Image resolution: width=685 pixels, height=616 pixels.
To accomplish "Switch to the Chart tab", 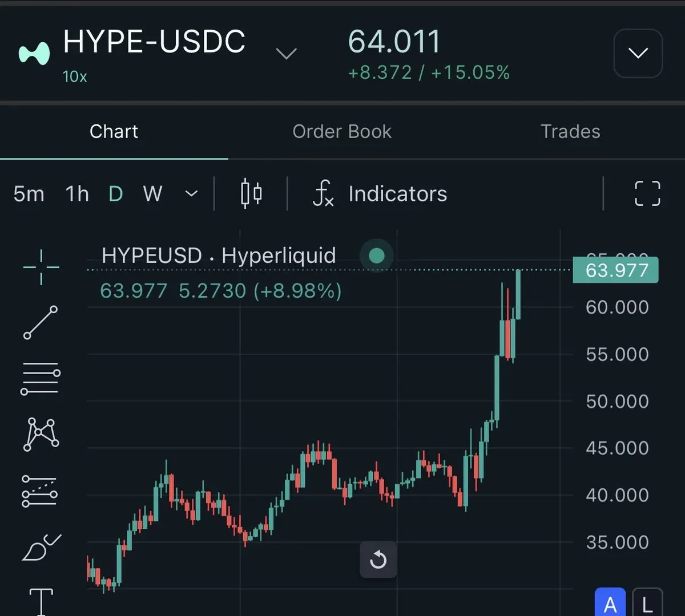I will (x=114, y=132).
